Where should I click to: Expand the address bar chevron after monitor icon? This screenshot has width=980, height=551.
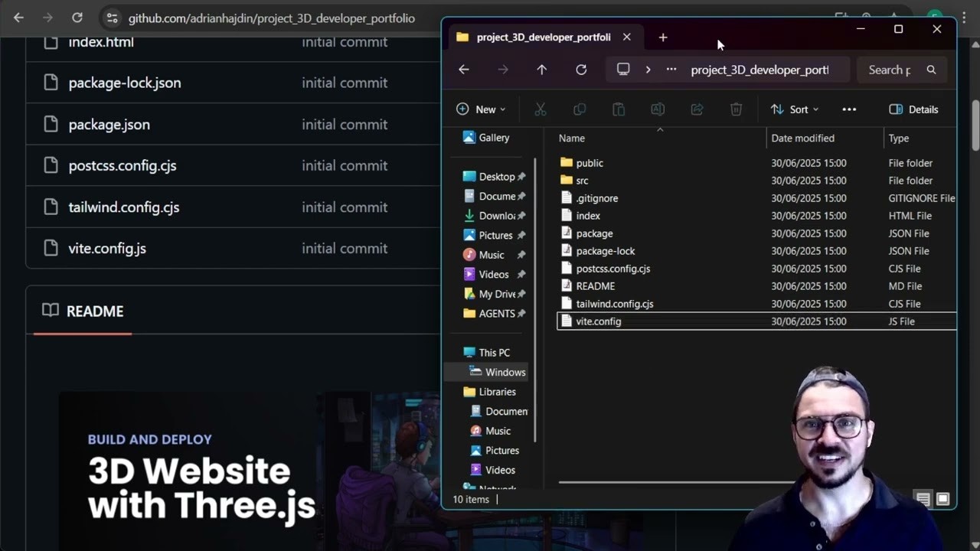648,70
